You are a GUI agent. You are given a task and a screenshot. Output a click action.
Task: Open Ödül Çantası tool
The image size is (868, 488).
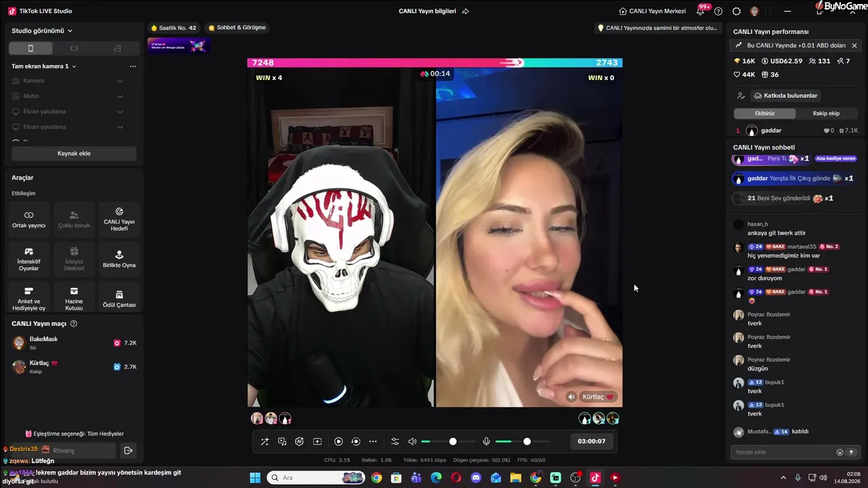(x=119, y=299)
